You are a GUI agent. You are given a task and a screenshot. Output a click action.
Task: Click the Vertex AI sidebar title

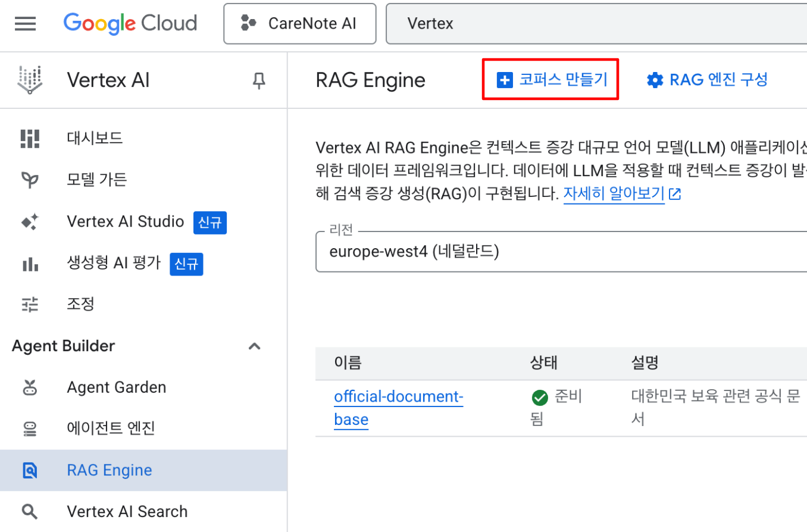click(108, 80)
